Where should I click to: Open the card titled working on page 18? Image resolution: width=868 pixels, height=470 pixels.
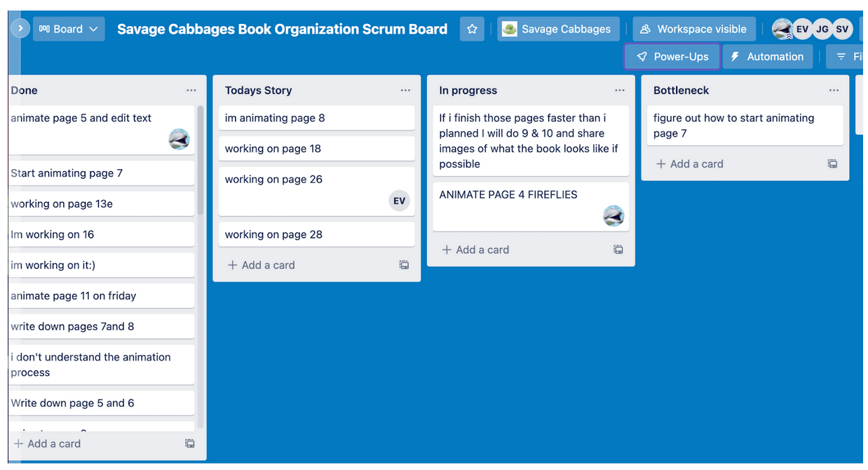(x=316, y=148)
